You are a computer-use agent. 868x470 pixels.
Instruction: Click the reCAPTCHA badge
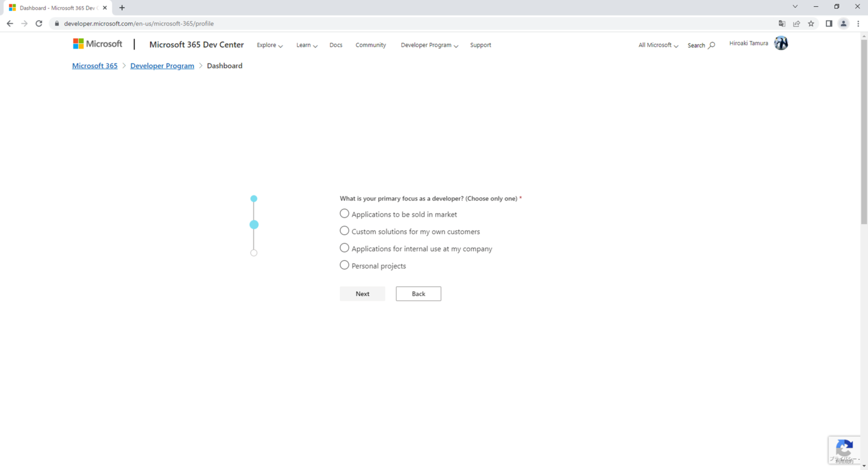(844, 450)
